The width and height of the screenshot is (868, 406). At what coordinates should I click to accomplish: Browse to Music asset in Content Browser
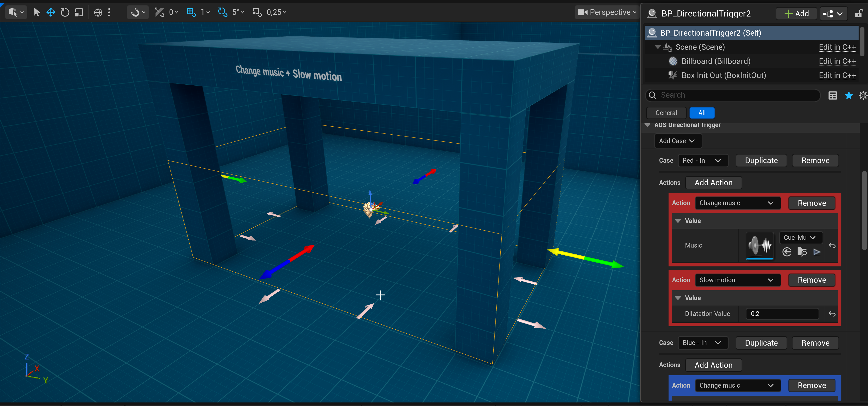802,252
